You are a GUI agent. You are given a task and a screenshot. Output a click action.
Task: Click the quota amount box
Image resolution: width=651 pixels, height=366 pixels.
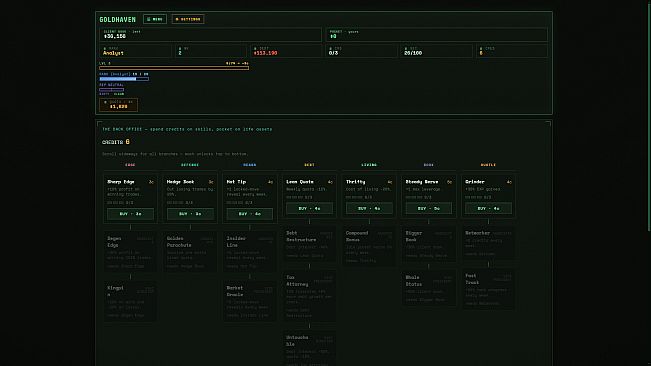click(118, 105)
